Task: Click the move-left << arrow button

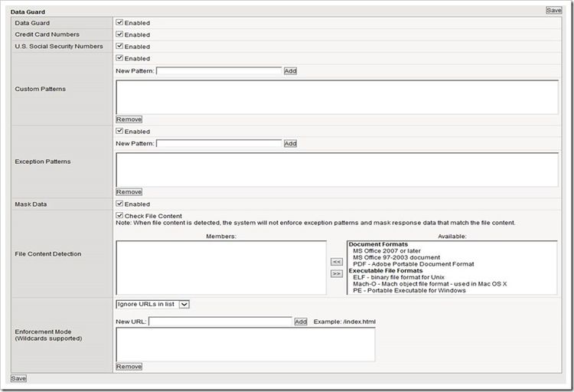Action: pyautogui.click(x=337, y=262)
